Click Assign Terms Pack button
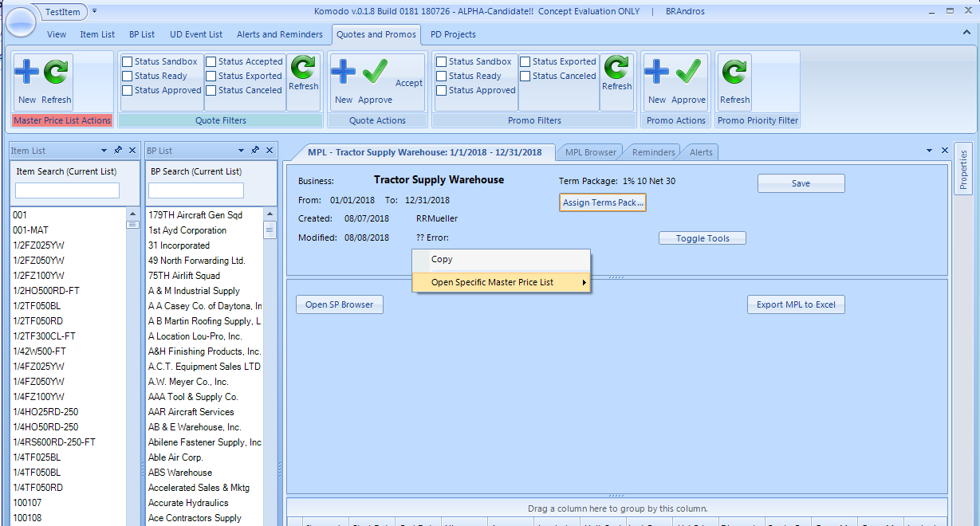Viewport: 980px width, 526px height. (x=603, y=202)
